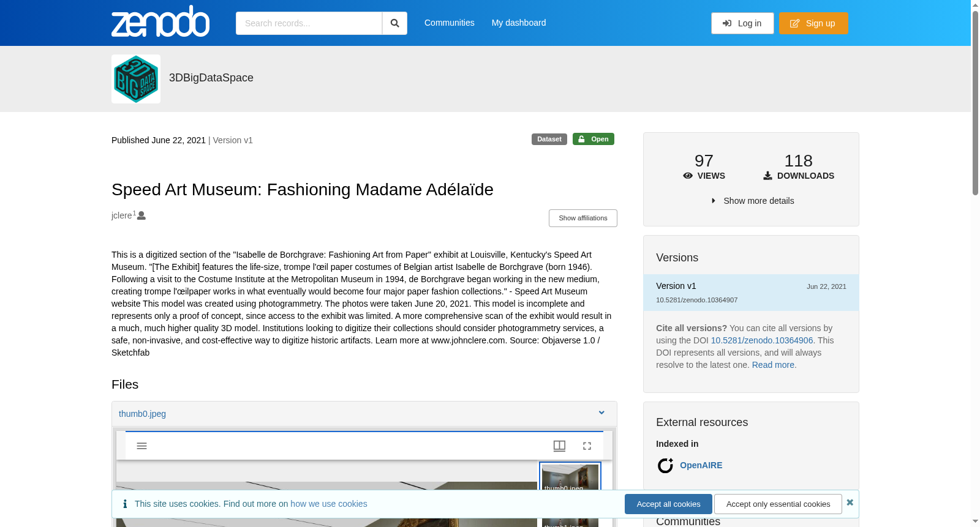Click the Zenodo logo
The image size is (980, 527).
tap(160, 21)
